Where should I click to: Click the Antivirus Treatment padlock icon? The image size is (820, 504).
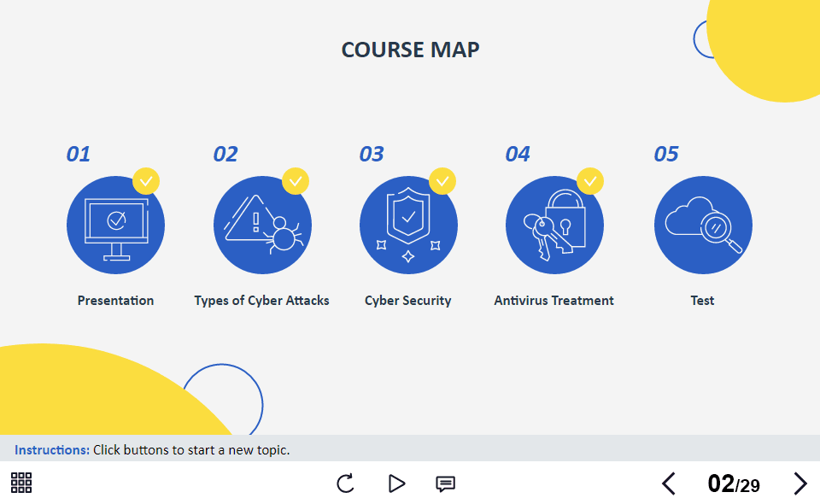(x=554, y=226)
